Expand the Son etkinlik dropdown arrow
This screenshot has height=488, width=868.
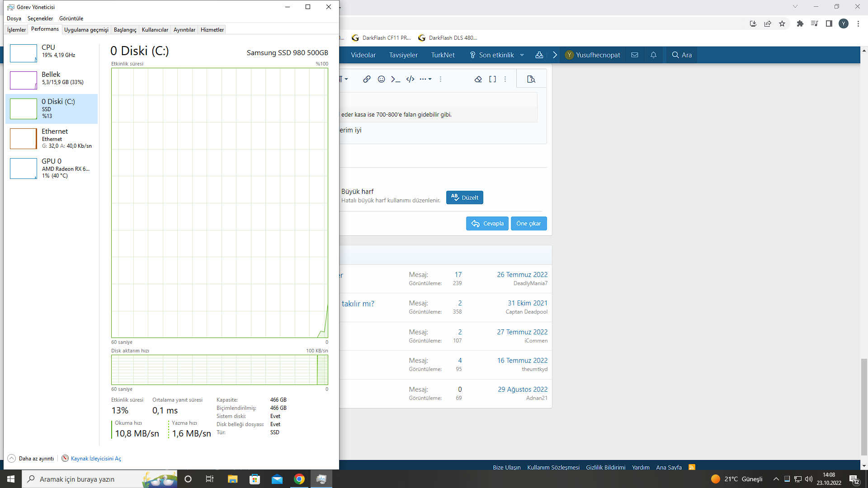522,55
